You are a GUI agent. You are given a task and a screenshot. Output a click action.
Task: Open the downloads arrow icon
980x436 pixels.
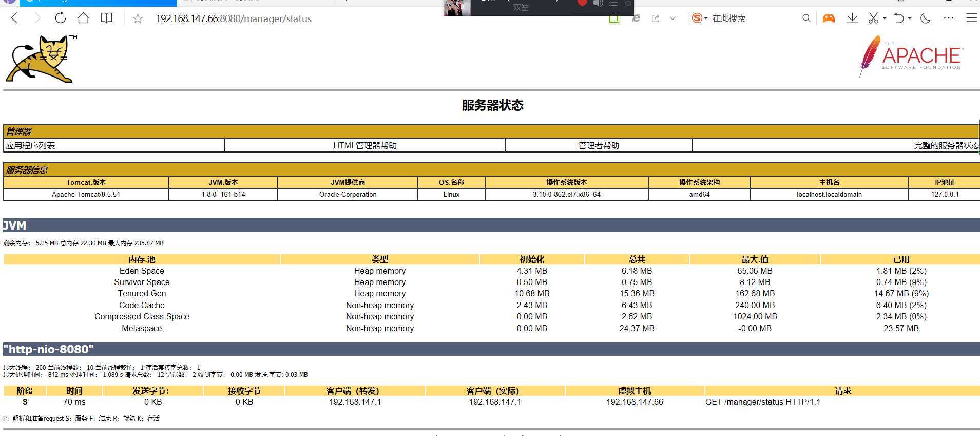point(852,18)
